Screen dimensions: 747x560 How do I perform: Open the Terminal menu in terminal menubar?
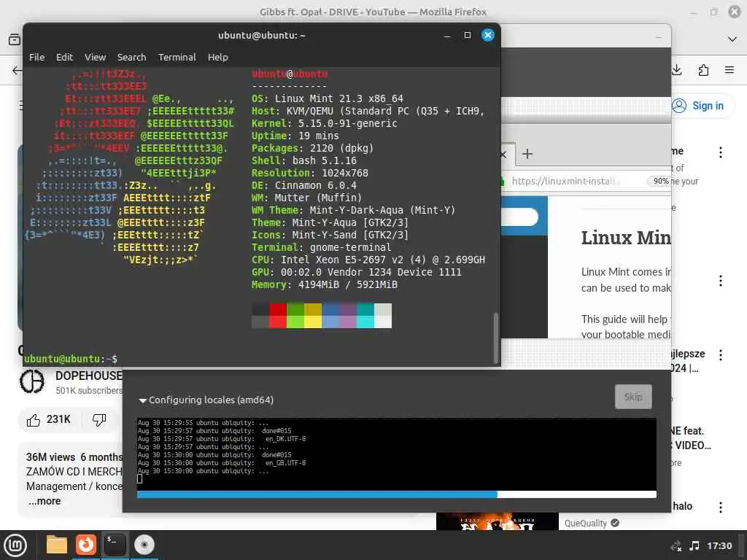point(177,57)
